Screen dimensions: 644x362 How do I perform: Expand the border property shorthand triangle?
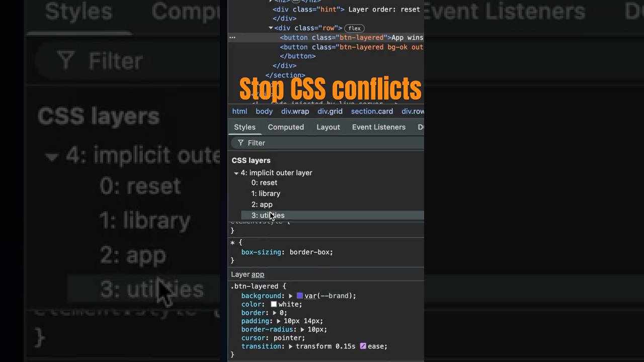pos(275,313)
